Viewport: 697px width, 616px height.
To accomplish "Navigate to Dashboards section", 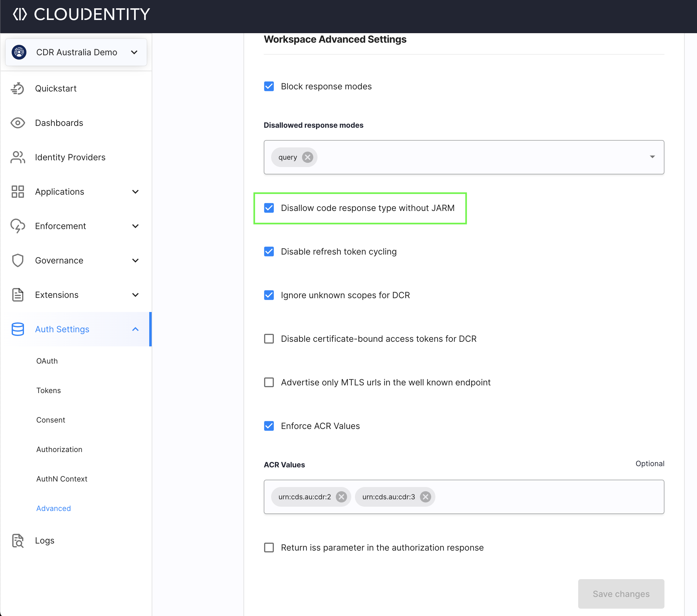I will [60, 123].
